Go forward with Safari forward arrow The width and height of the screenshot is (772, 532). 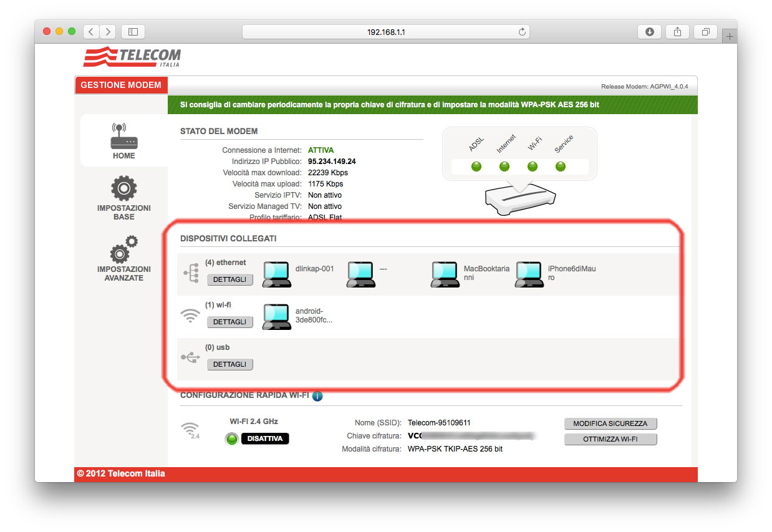click(108, 31)
